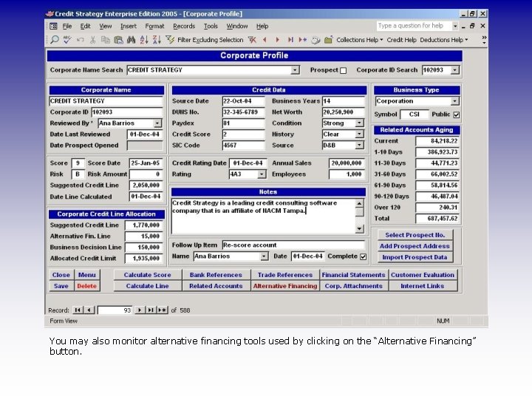
Task: Toggle the Public checkbox
Action: tap(457, 115)
